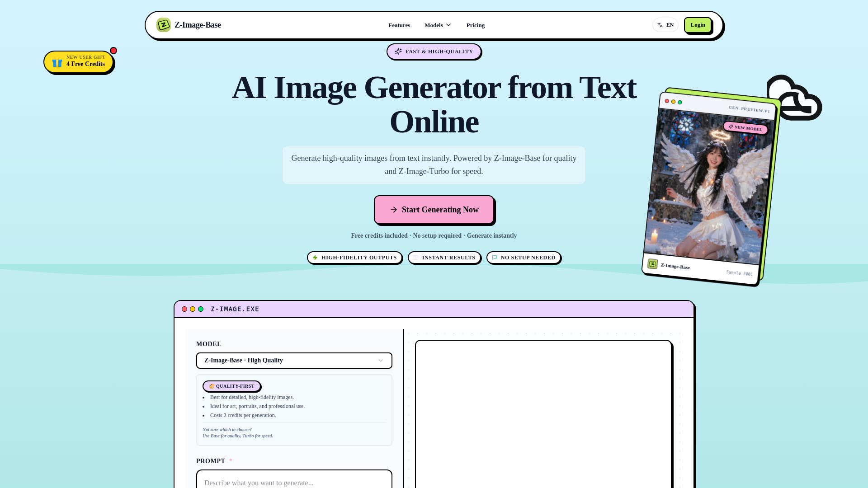Click the red notification dot on the gift badge
This screenshot has height=488, width=868.
113,51
